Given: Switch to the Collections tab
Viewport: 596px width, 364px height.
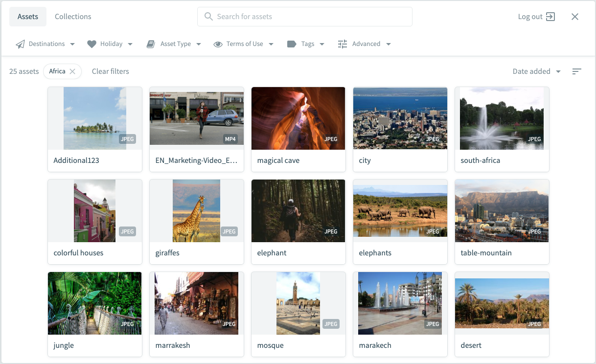Looking at the screenshot, I should coord(73,17).
